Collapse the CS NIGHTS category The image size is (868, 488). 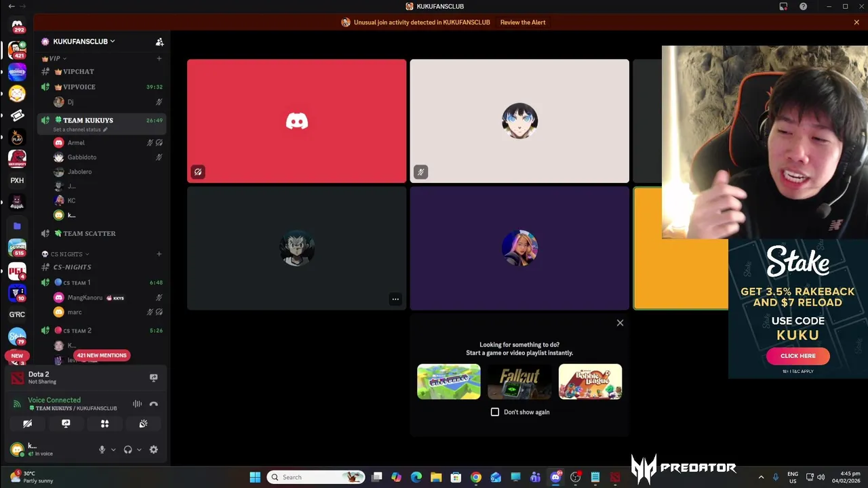click(66, 254)
